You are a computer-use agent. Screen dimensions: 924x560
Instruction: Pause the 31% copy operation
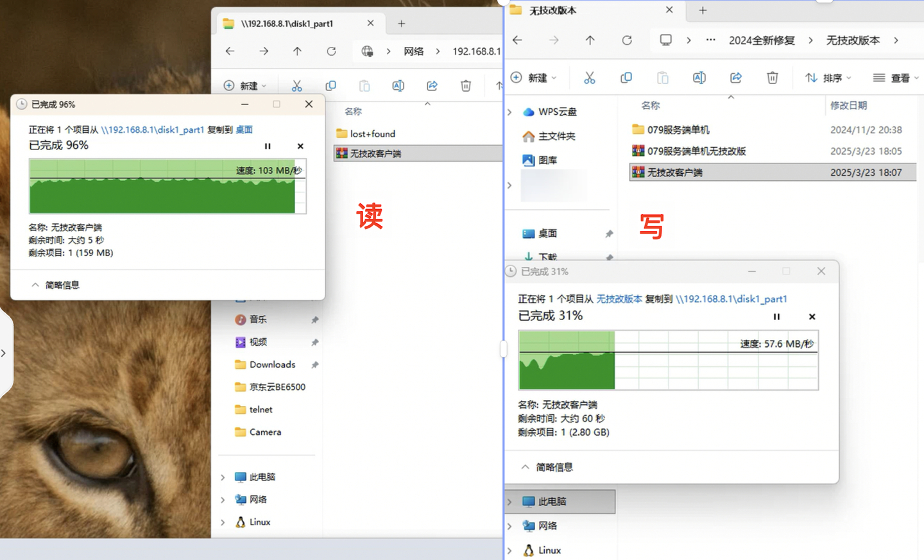click(x=776, y=316)
